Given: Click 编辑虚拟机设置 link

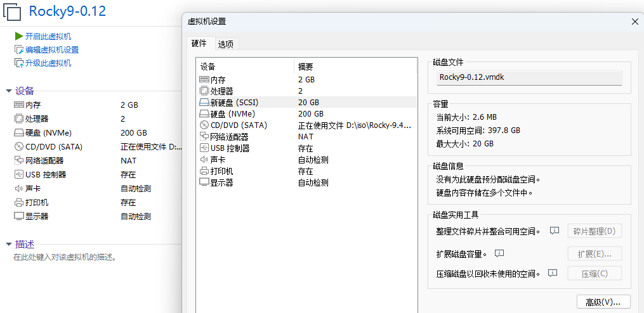Looking at the screenshot, I should [x=52, y=50].
